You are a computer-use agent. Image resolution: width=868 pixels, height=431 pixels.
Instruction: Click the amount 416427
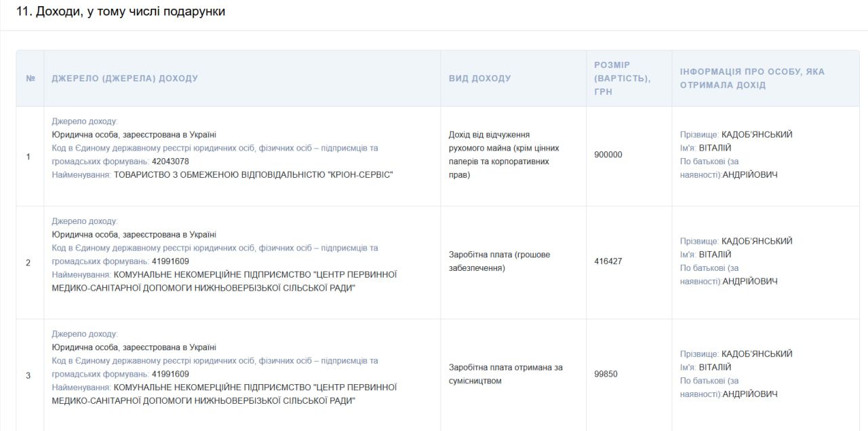[609, 261]
